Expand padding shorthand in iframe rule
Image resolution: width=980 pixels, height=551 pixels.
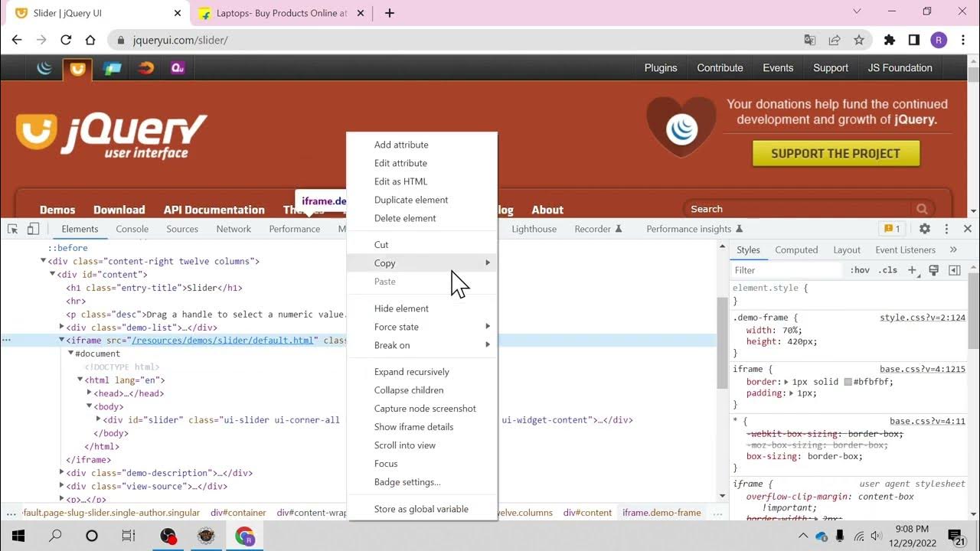[792, 393]
